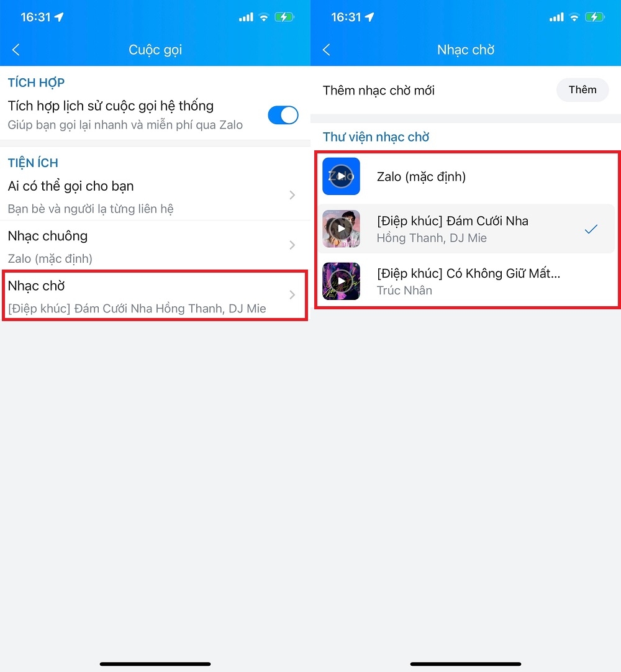Open Nhạc chờ chevron arrow

click(x=292, y=294)
